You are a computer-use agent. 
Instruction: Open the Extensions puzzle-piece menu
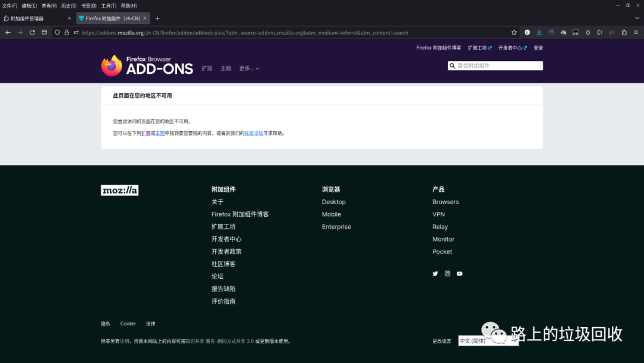(x=624, y=32)
